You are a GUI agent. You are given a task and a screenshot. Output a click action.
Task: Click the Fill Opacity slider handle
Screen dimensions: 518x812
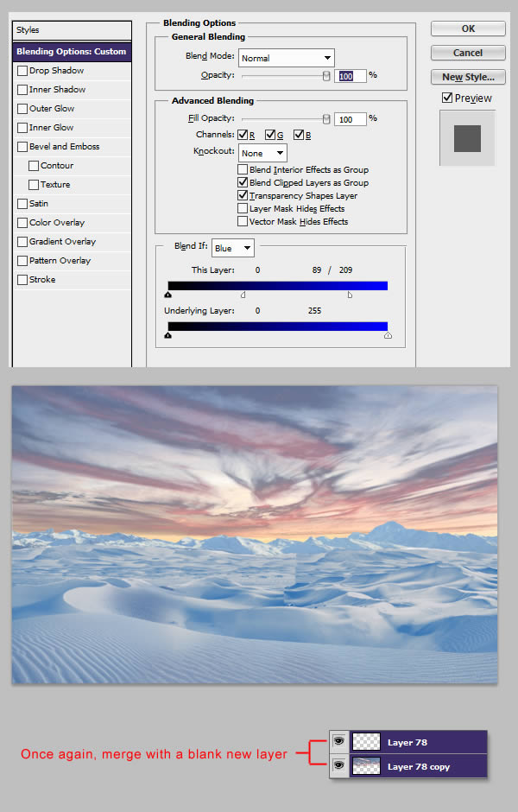pos(326,119)
